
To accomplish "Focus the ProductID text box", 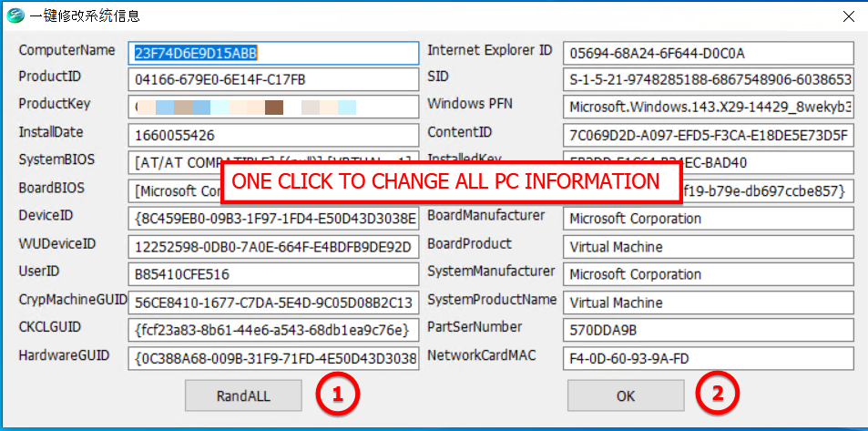I will 273,80.
